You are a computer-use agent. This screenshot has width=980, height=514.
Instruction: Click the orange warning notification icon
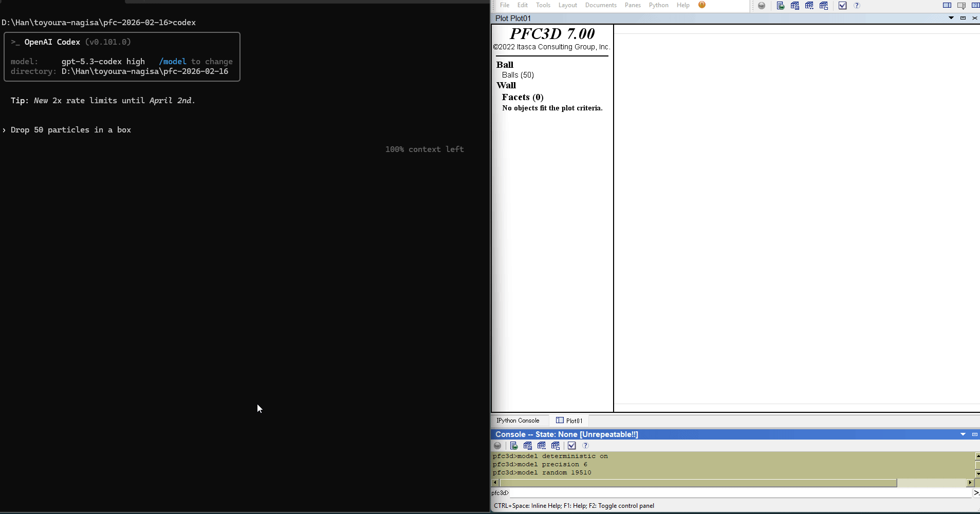tap(702, 5)
